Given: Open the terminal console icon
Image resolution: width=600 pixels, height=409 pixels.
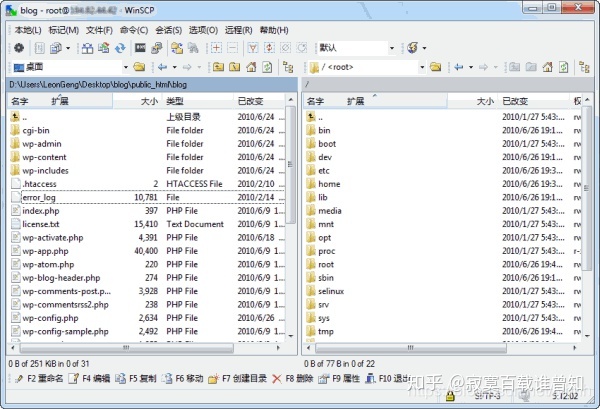Looking at the screenshot, I should (x=140, y=48).
